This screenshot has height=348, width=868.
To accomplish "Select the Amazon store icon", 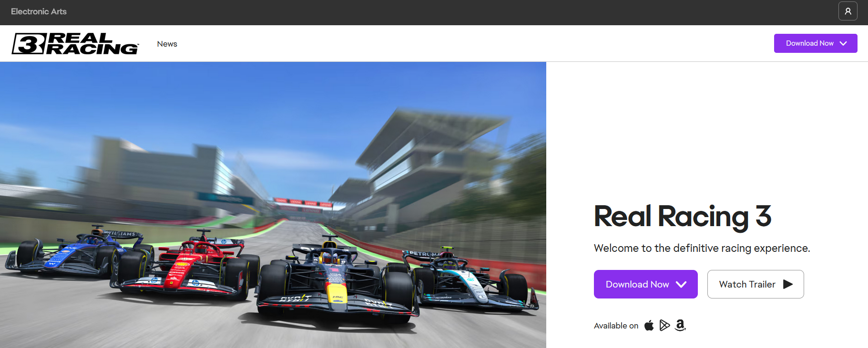I will click(x=680, y=325).
